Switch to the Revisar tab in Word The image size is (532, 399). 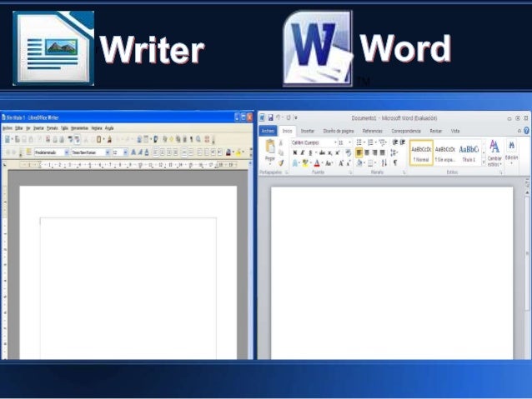pos(435,131)
